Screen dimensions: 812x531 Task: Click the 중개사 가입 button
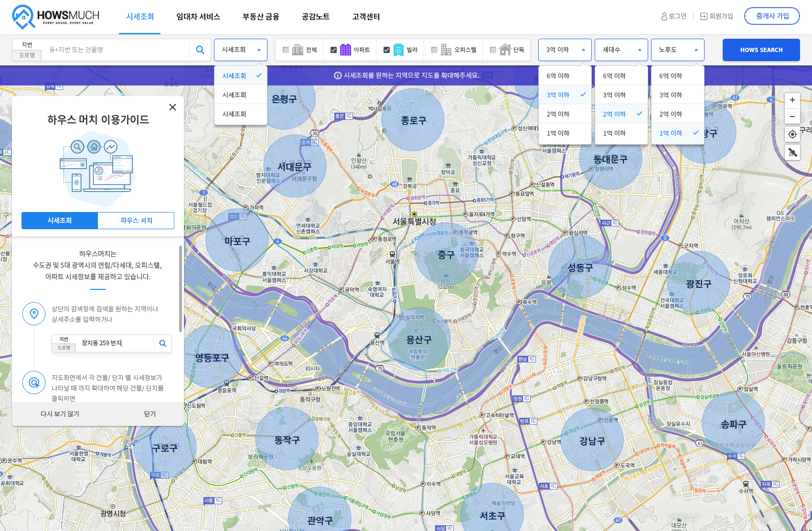click(x=772, y=16)
